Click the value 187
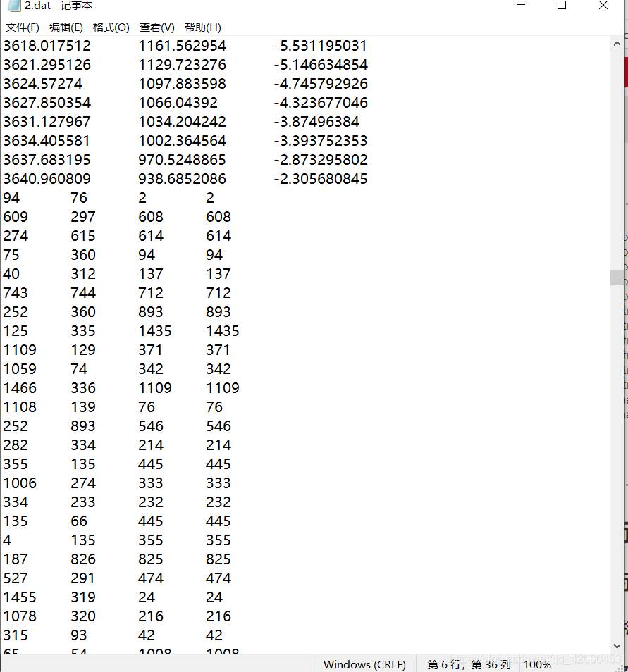 (16, 559)
